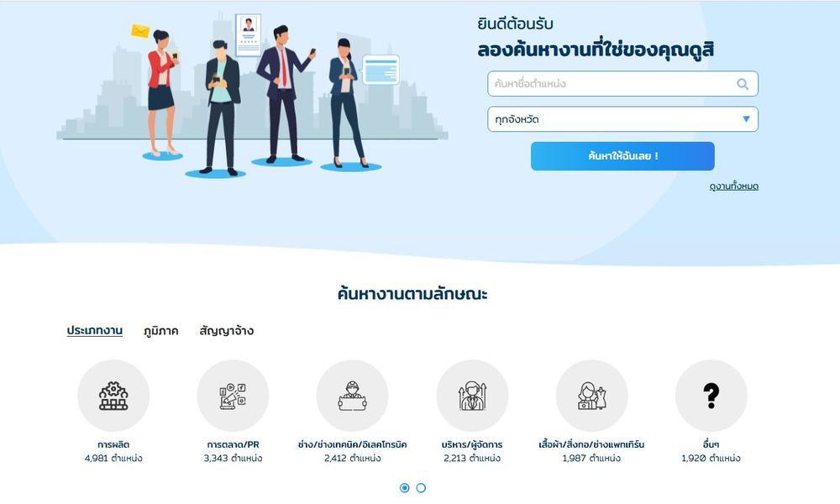The width and height of the screenshot is (840, 504).
Task: Click the resume card illustration icon
Action: [x=248, y=34]
